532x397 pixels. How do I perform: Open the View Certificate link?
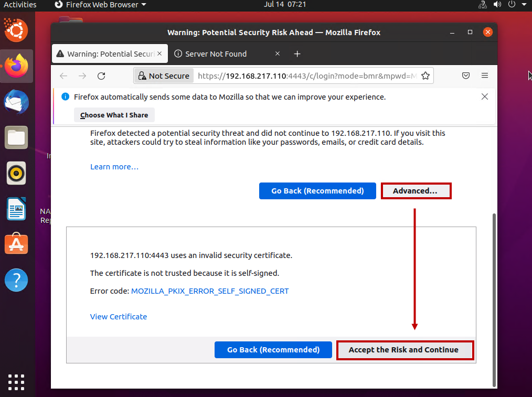119,317
